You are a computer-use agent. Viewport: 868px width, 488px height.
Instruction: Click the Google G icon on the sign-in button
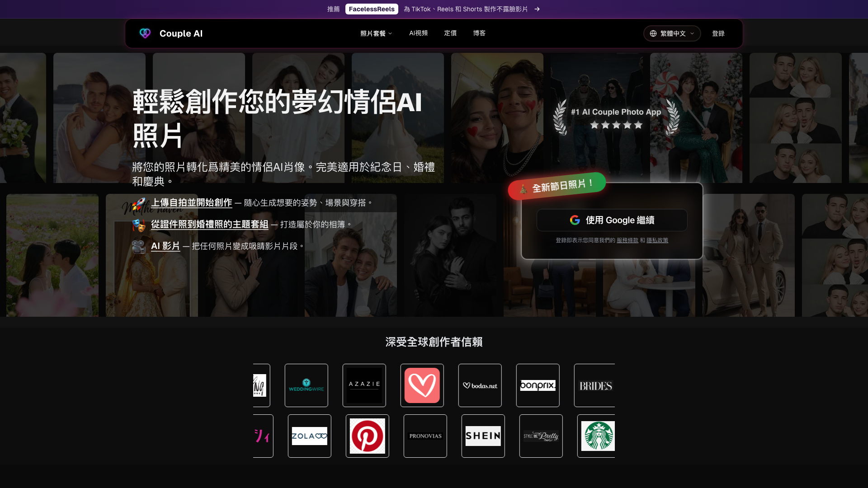(x=575, y=220)
